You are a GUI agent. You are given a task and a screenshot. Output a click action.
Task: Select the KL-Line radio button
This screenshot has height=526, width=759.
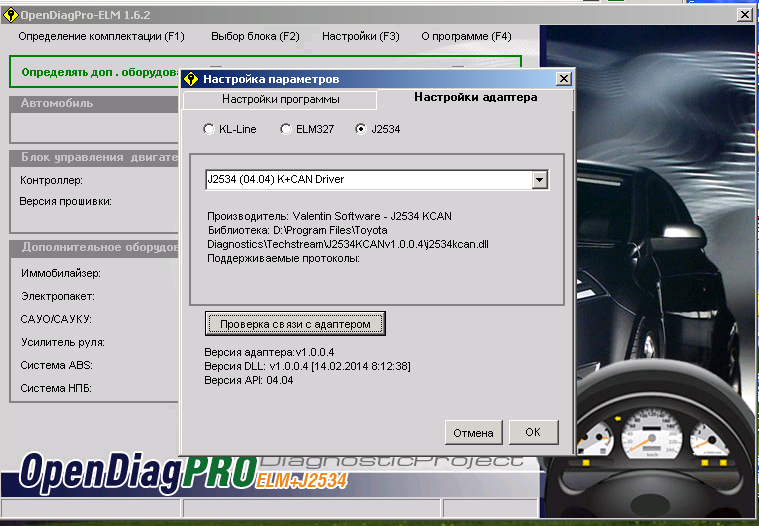(x=209, y=129)
